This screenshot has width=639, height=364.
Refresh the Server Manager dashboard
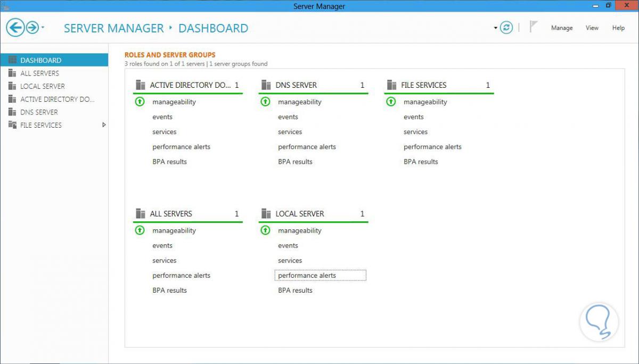pos(506,28)
